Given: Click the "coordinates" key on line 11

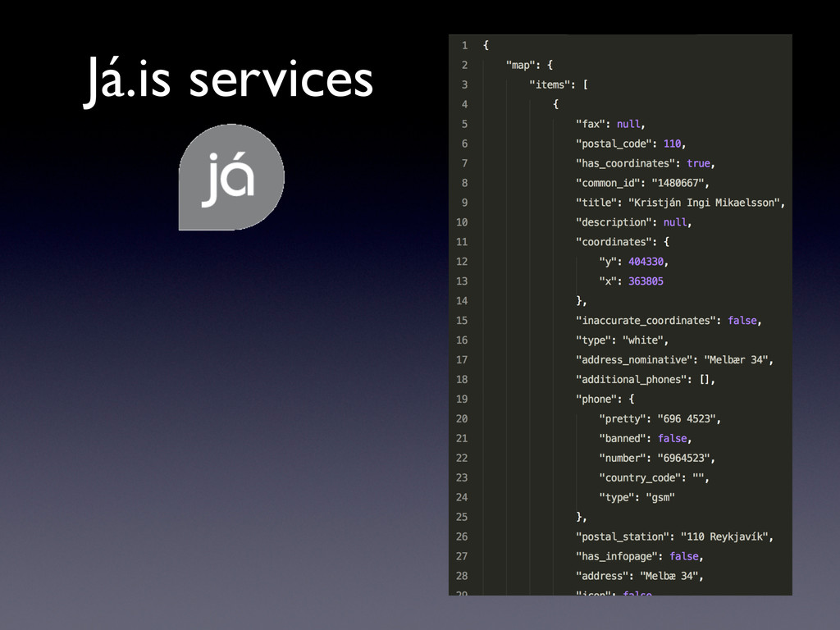Looking at the screenshot, I should tap(617, 242).
